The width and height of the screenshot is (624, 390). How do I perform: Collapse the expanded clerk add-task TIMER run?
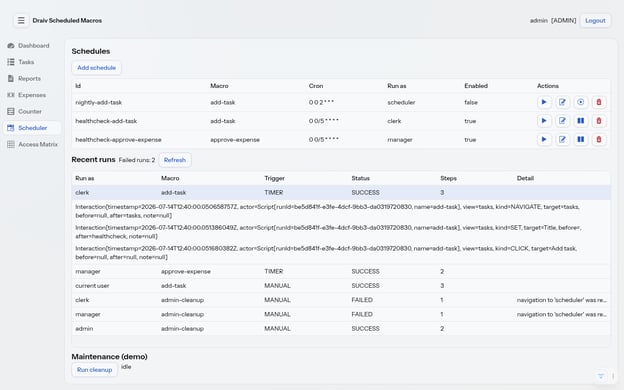341,193
